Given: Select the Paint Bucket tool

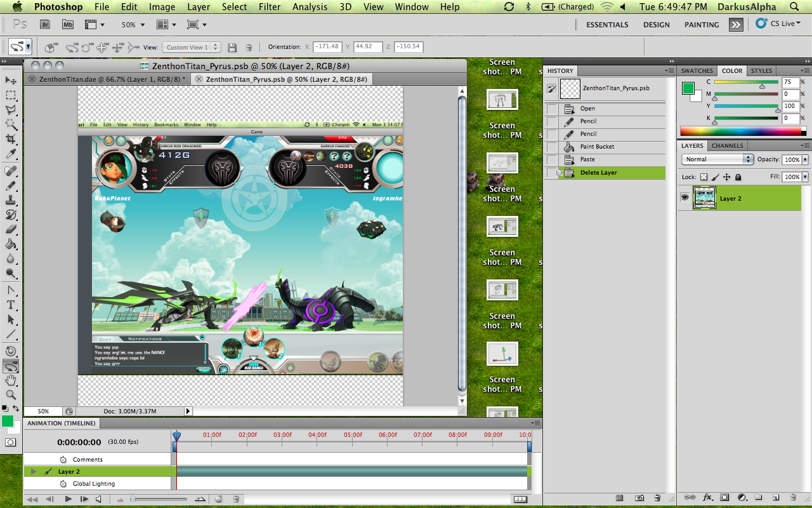Looking at the screenshot, I should click(x=11, y=244).
